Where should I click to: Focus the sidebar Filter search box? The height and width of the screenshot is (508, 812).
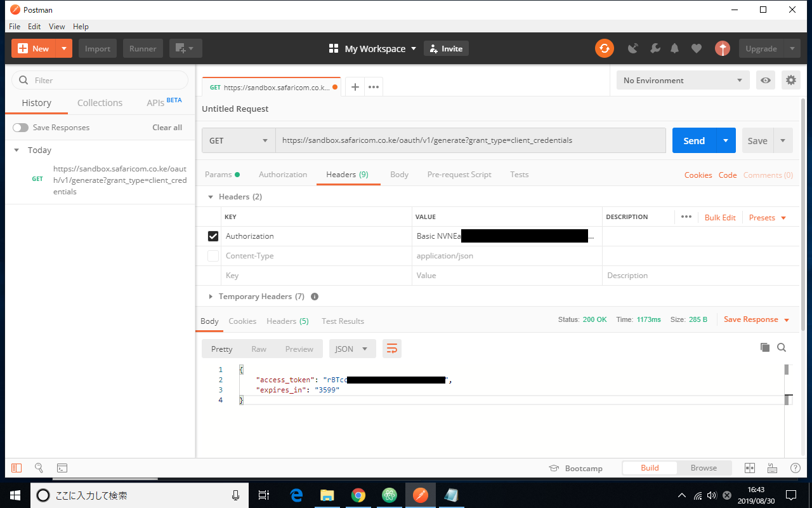[x=100, y=80]
